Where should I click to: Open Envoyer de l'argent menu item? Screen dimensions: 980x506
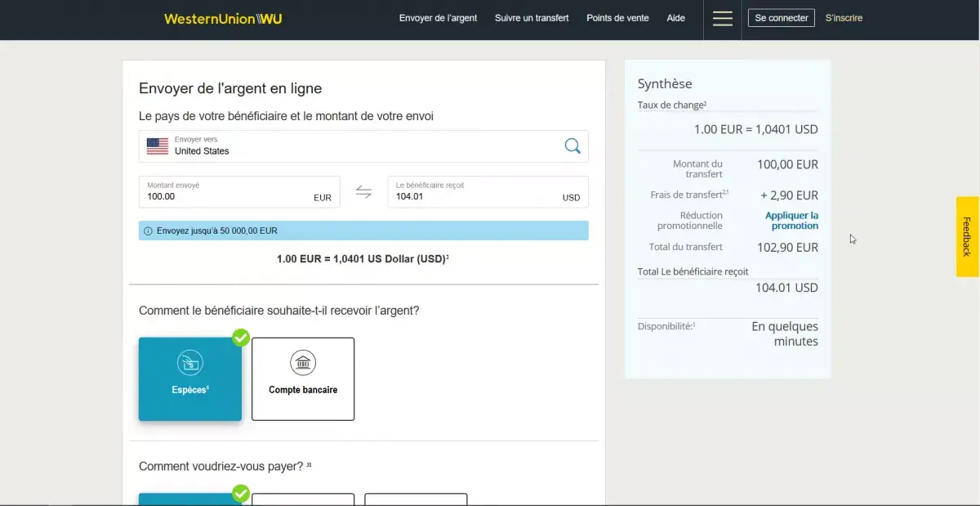click(439, 18)
